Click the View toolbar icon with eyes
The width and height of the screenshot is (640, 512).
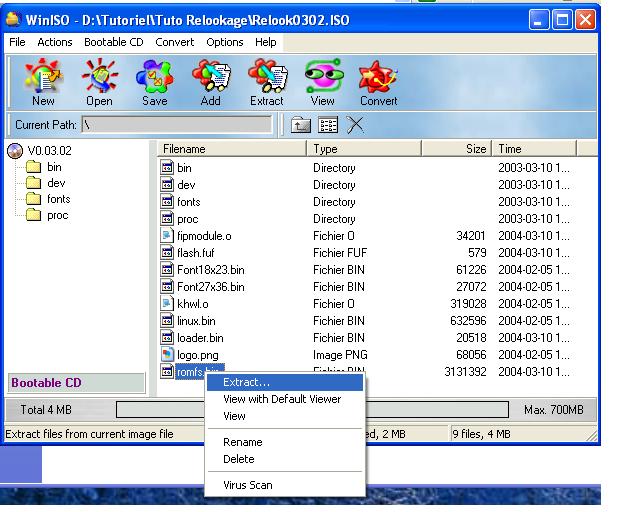[324, 75]
